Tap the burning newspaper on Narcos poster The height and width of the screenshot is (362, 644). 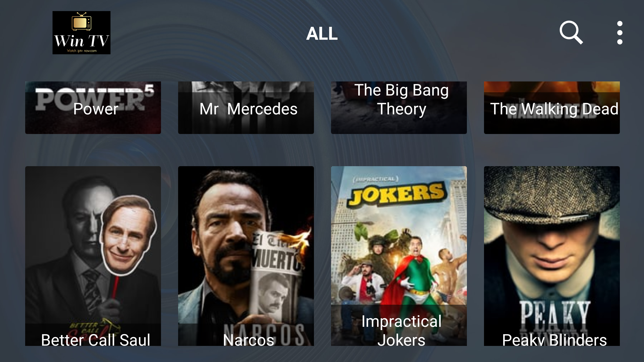279,274
